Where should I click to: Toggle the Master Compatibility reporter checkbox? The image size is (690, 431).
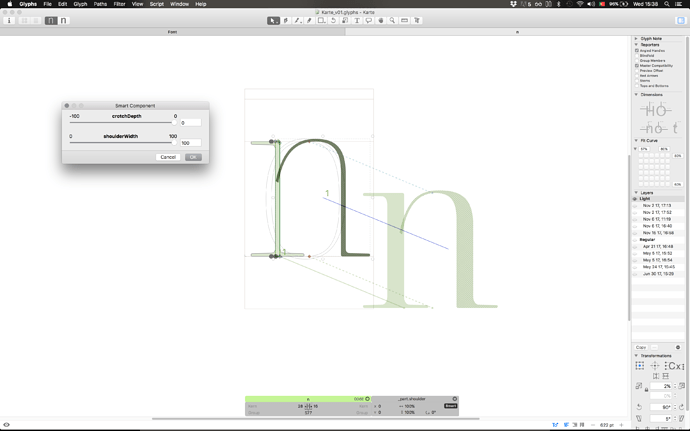637,66
